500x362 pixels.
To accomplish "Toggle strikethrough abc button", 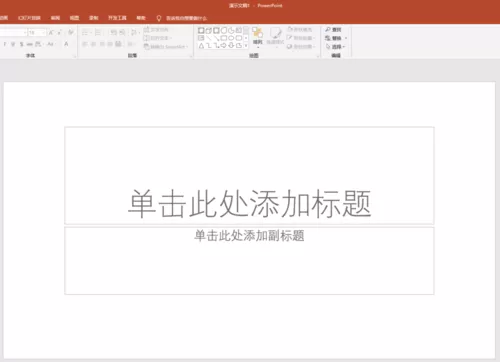I will (29, 44).
